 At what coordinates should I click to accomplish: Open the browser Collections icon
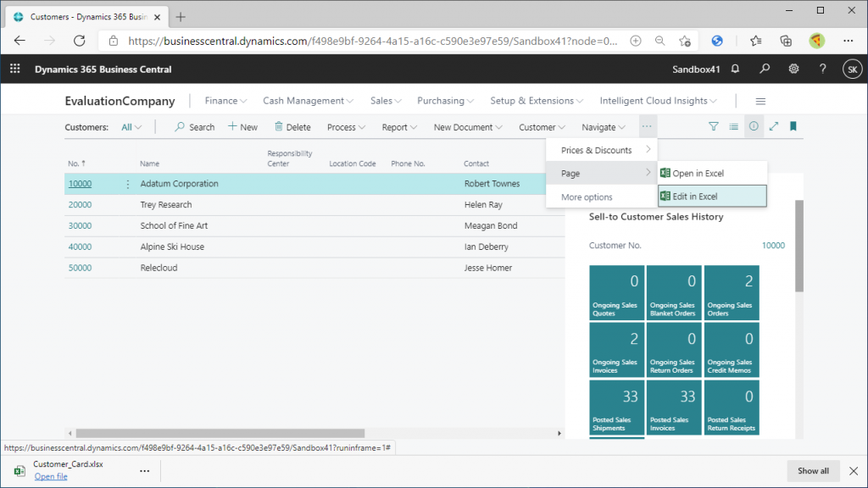pos(786,41)
